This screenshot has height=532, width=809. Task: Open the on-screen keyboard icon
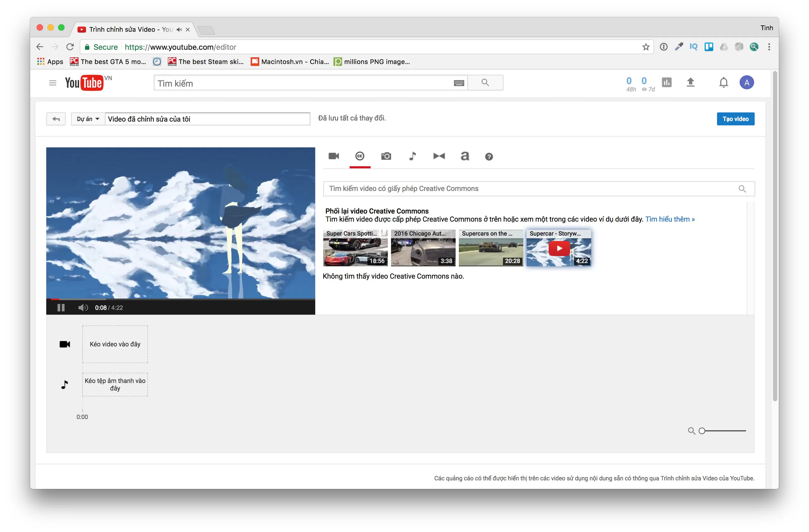[x=459, y=83]
